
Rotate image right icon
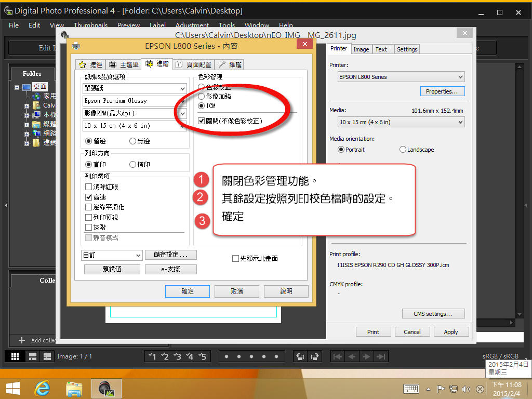(x=314, y=356)
